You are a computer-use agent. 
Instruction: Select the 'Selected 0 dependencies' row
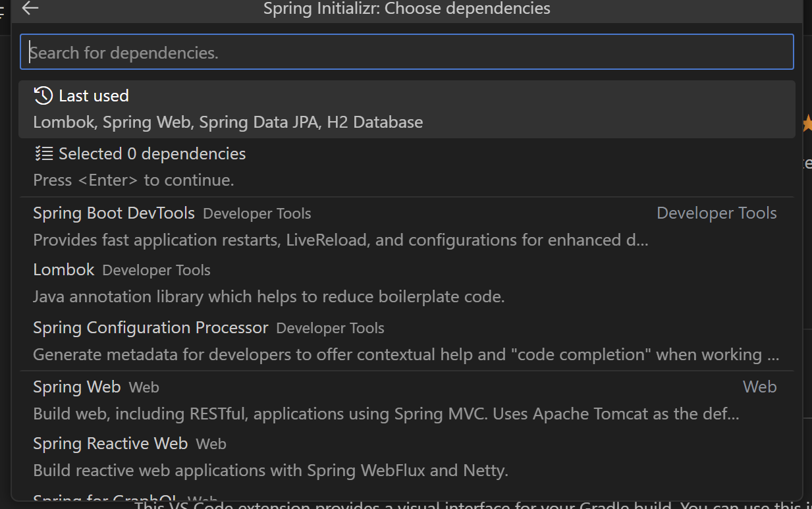point(151,154)
